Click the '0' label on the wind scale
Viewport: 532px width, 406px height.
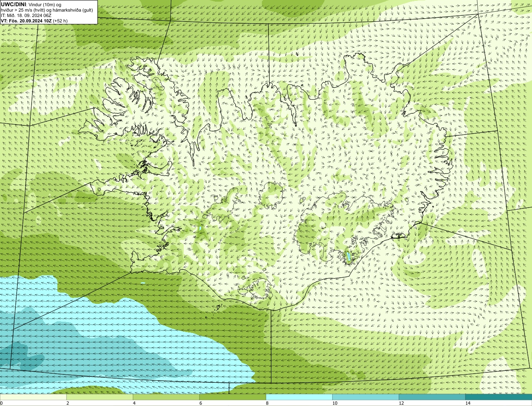pyautogui.click(x=1, y=403)
